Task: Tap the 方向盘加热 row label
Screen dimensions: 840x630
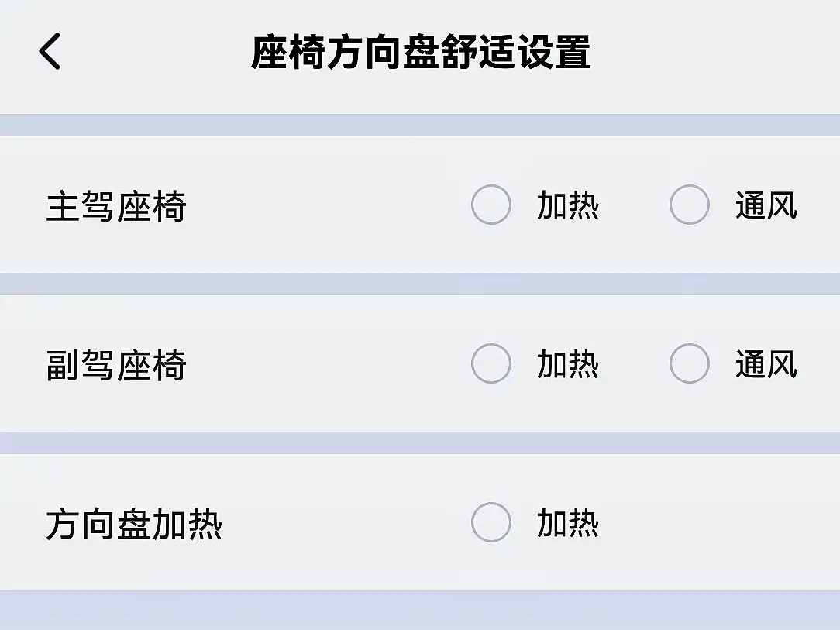Action: [x=134, y=525]
